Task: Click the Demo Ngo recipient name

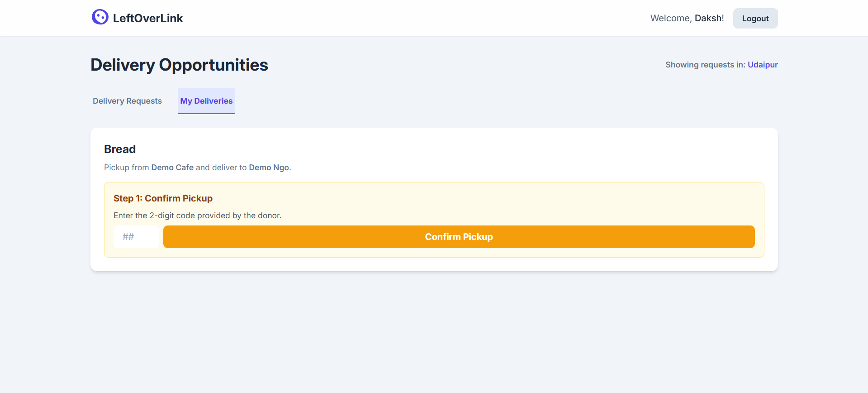Action: point(269,168)
